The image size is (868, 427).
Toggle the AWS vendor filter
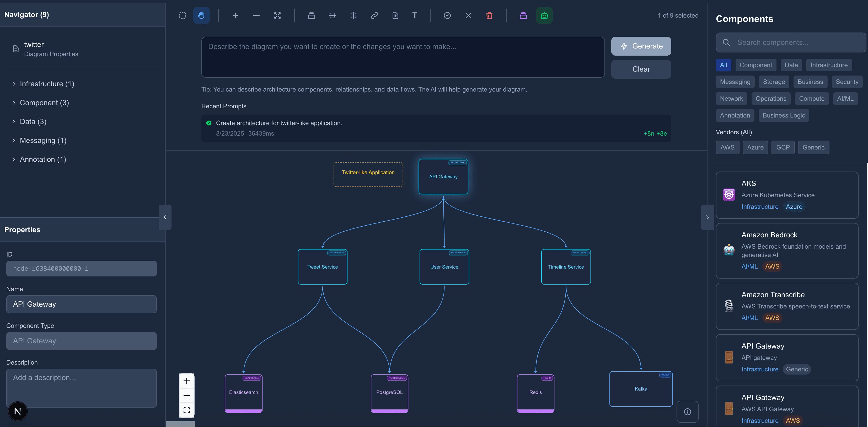click(x=727, y=147)
